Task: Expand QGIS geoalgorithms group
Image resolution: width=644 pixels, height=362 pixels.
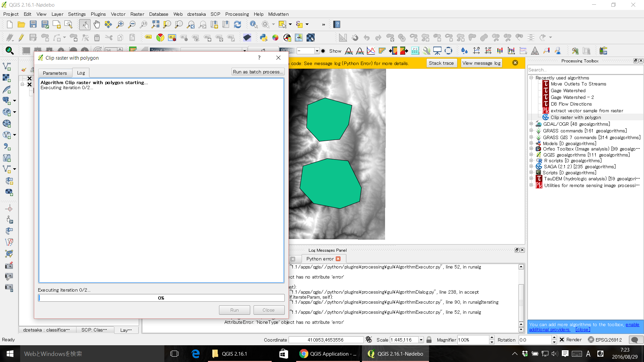Action: point(531,155)
